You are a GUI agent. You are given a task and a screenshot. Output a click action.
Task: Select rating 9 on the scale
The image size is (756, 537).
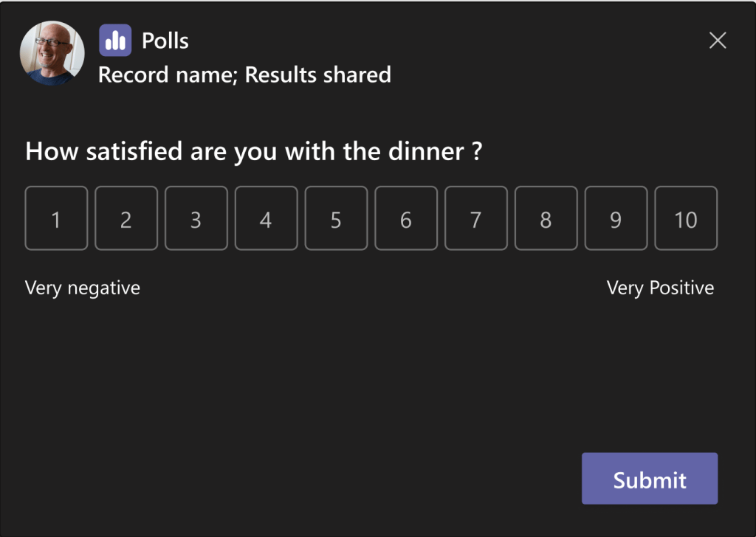(x=616, y=218)
